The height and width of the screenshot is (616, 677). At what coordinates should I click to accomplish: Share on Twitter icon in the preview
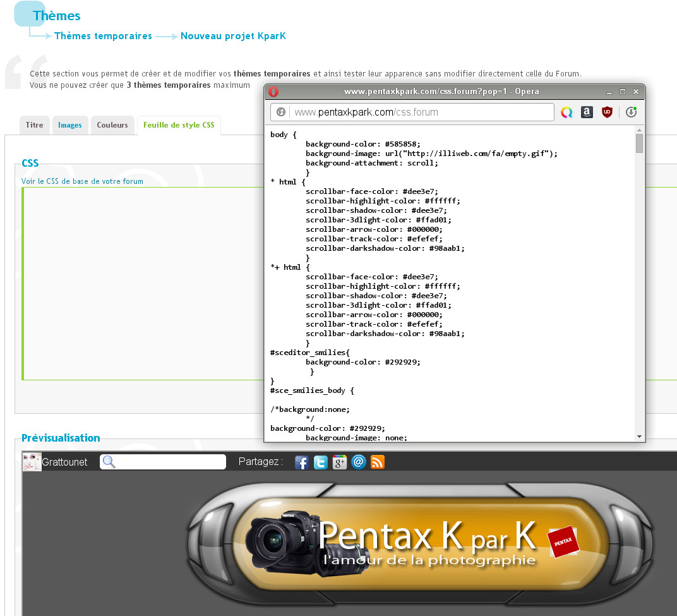point(320,462)
